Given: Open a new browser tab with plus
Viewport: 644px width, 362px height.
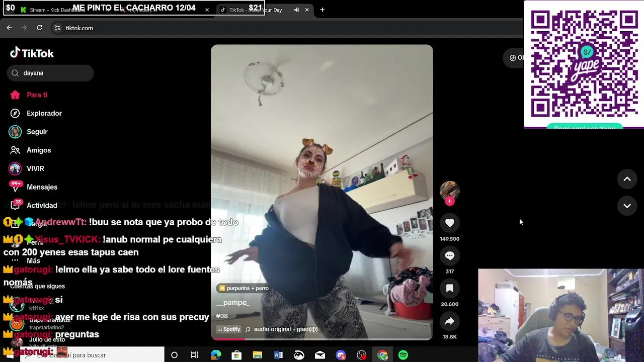Looking at the screenshot, I should (323, 10).
